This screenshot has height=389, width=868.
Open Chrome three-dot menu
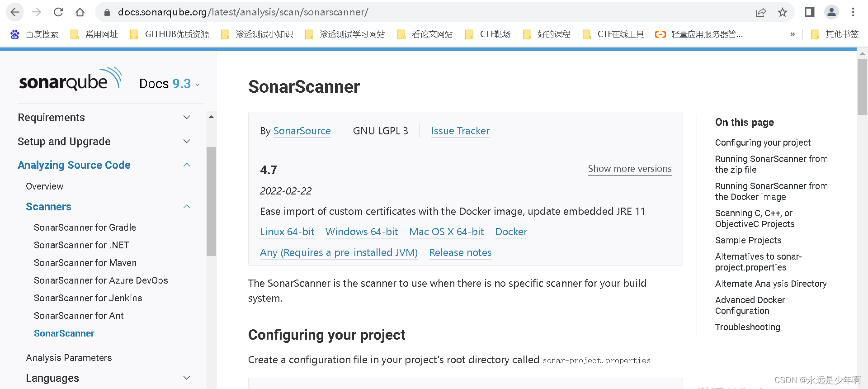point(853,12)
